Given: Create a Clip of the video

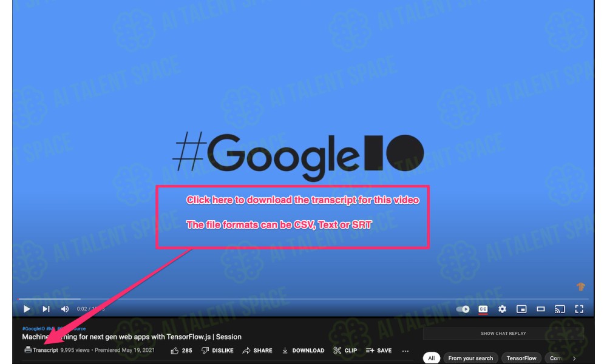Looking at the screenshot, I should click(x=345, y=351).
